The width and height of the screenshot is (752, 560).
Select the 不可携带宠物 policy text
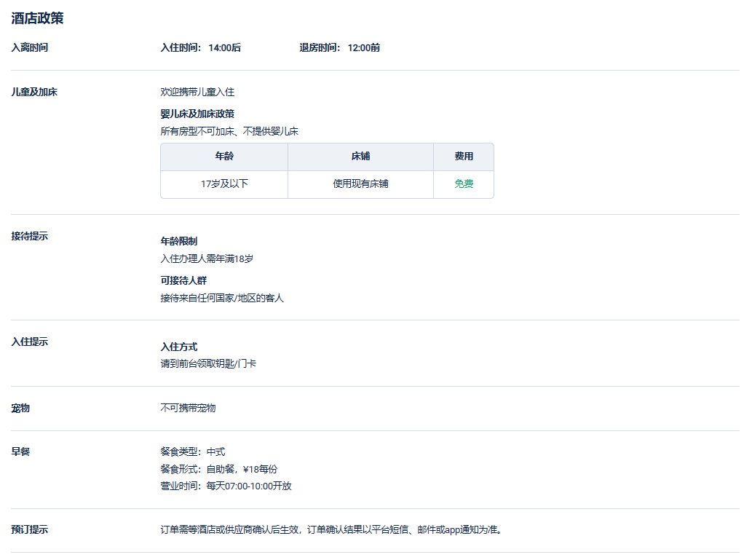[188, 408]
